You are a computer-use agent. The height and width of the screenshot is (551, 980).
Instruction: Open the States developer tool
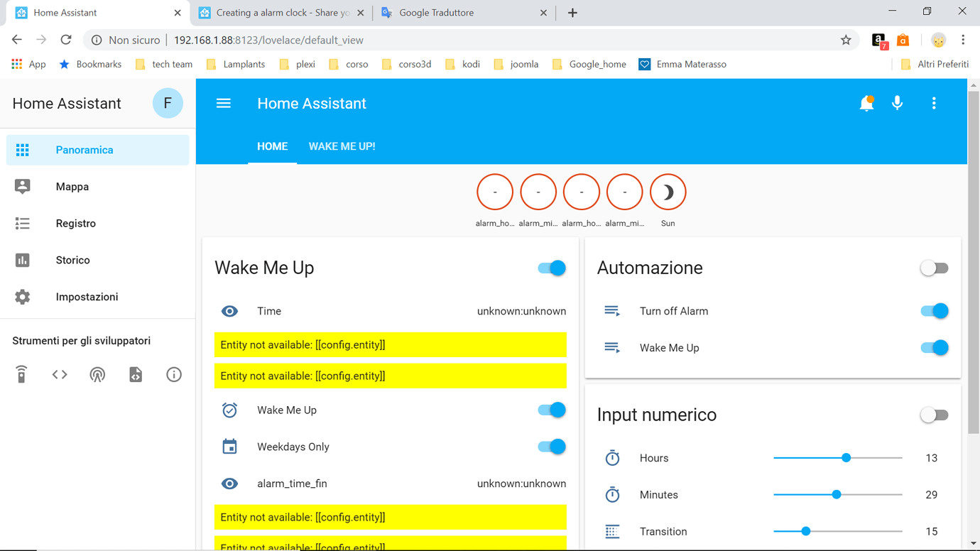(60, 374)
